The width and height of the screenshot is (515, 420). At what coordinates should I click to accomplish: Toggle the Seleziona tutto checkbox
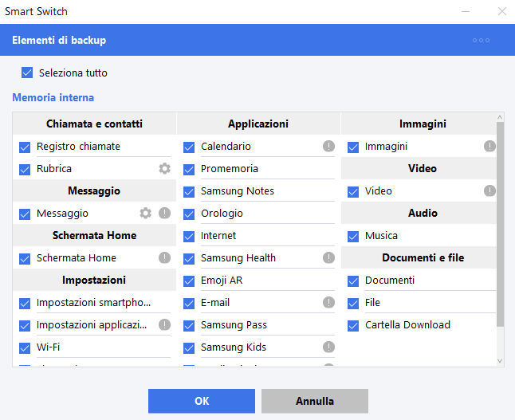pos(27,73)
